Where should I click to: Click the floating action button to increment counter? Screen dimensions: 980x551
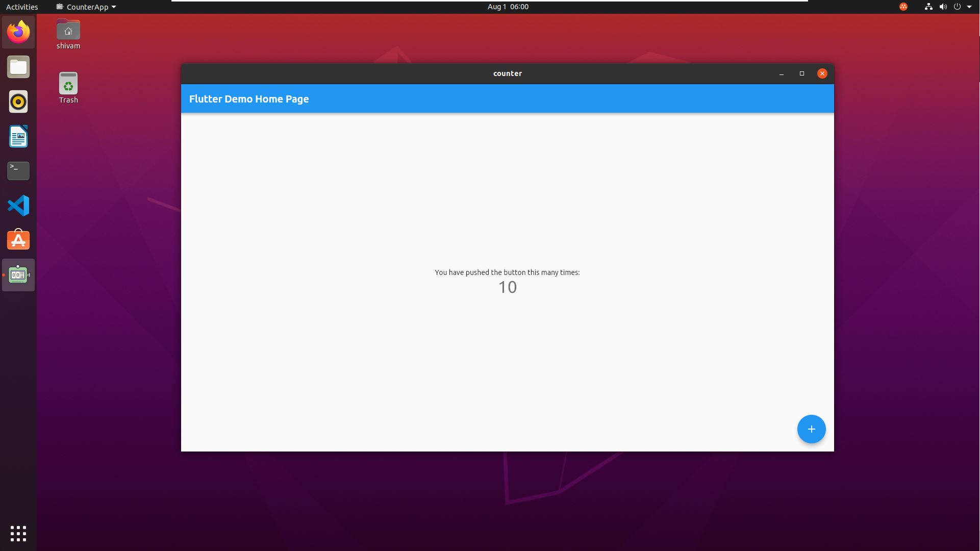click(811, 429)
